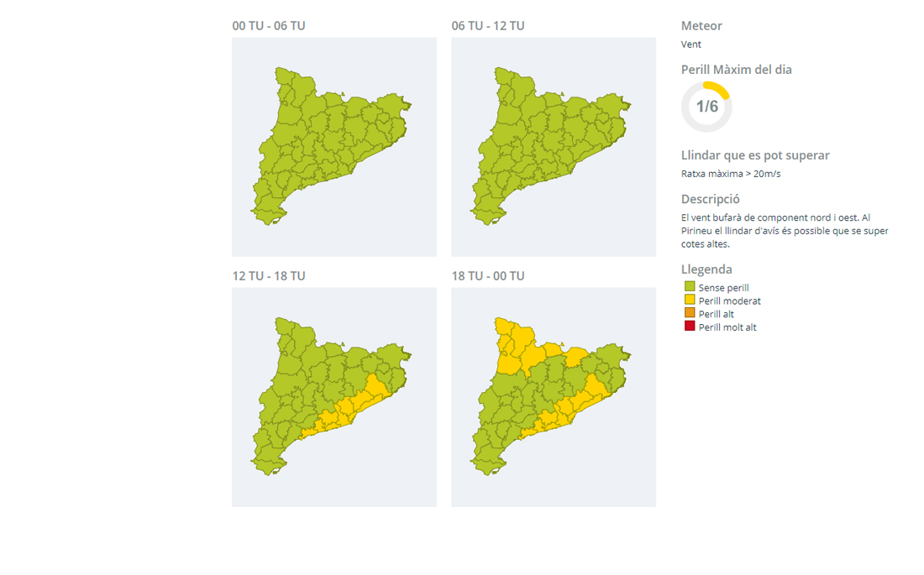Click the Perill moderat legend label
The height and width of the screenshot is (575, 924).
[729, 301]
